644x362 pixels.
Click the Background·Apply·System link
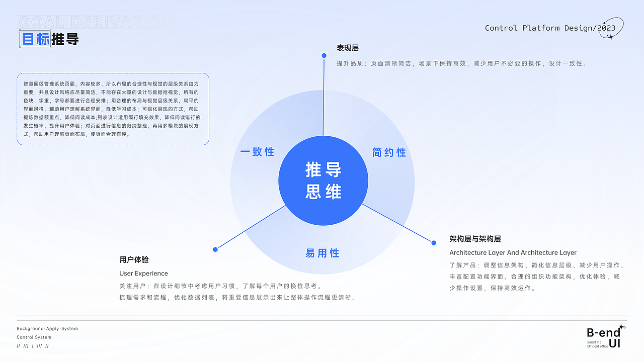(48, 328)
